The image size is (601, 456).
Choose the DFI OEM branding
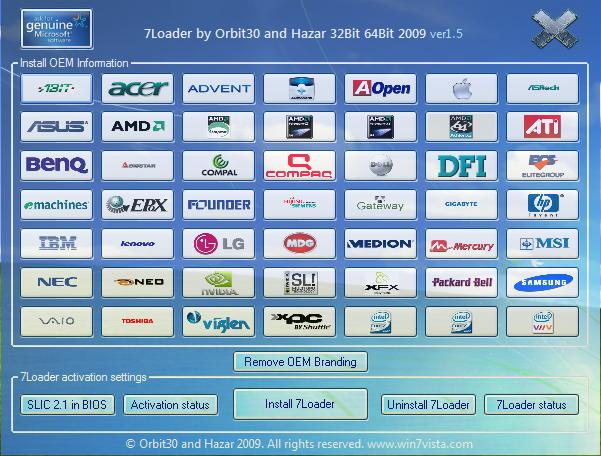point(461,166)
